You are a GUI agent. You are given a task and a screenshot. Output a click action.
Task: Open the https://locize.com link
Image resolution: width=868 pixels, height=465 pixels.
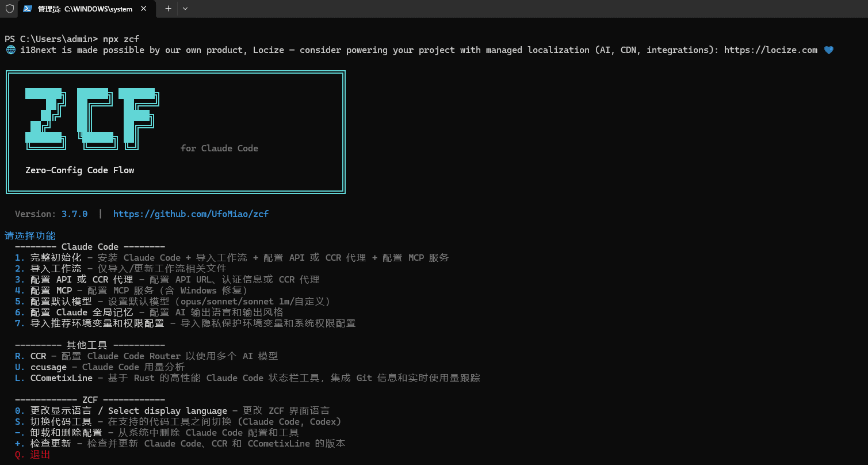coord(771,50)
